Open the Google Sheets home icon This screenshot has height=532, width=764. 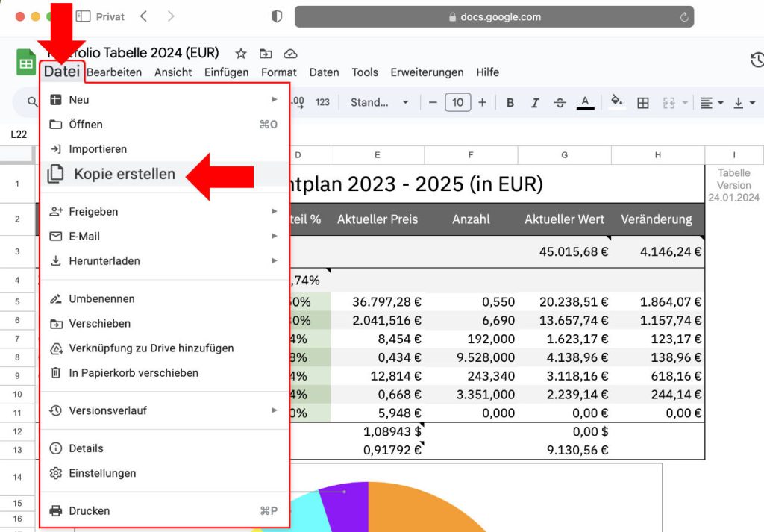point(26,63)
